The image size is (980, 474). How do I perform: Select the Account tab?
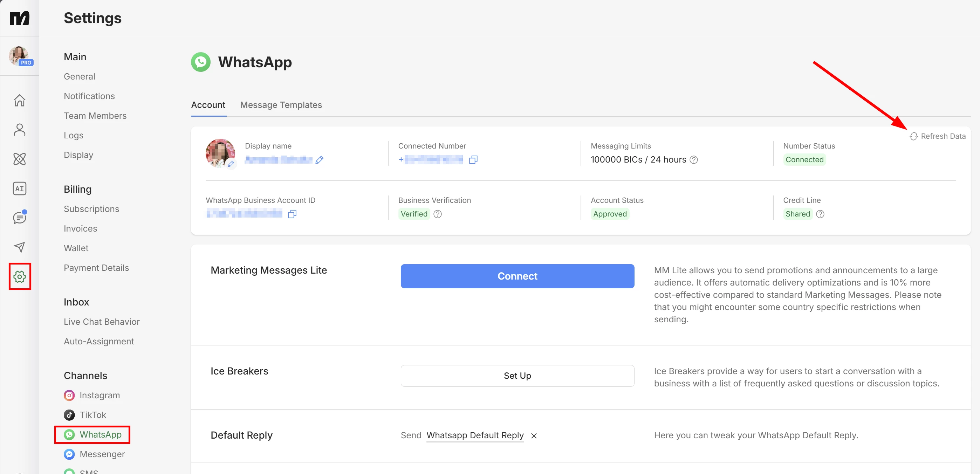click(x=208, y=105)
